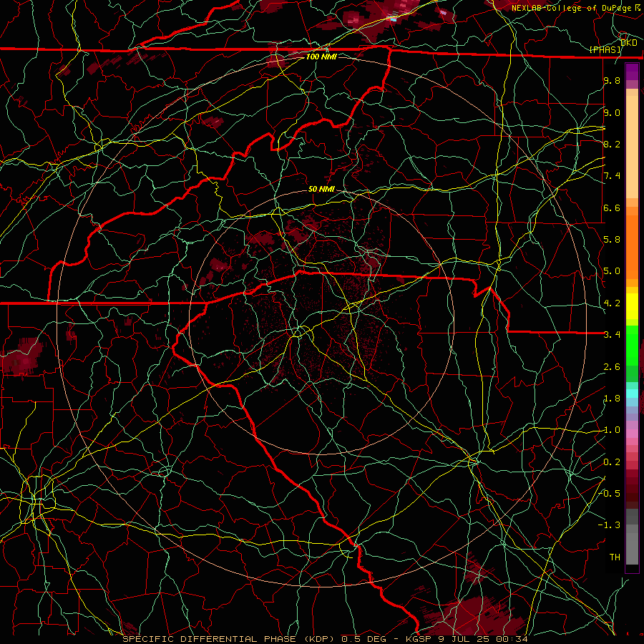Image resolution: width=644 pixels, height=644 pixels.
Task: Click the 1.8 value on color scale
Action: tap(612, 399)
